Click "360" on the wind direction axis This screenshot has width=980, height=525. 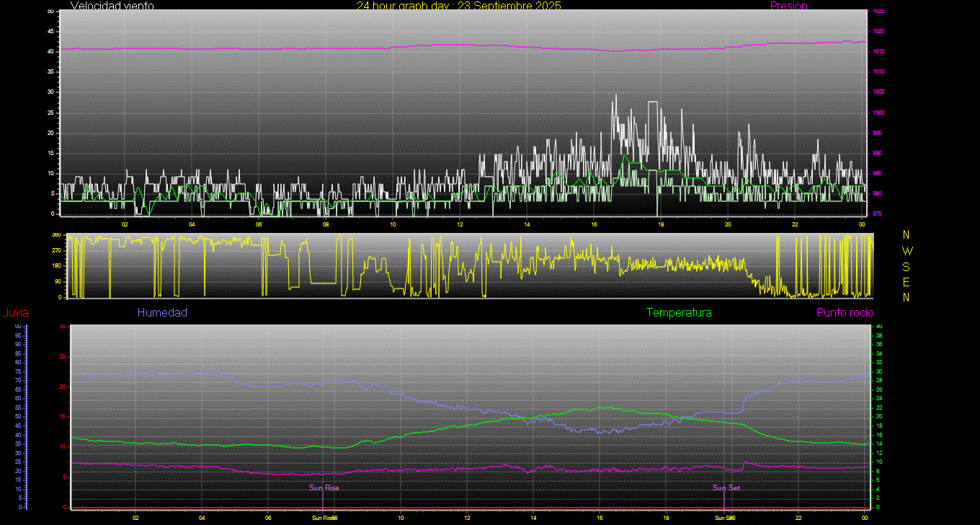[55, 235]
